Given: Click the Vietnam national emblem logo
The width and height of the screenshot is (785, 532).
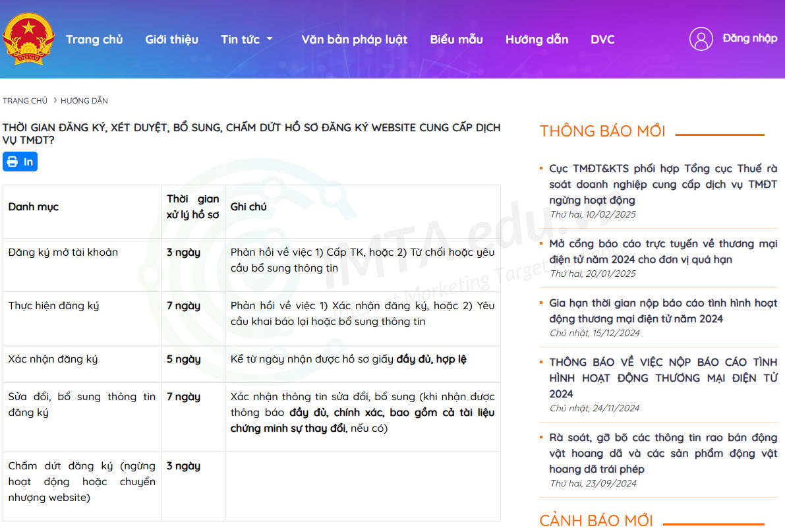Looking at the screenshot, I should [x=28, y=39].
